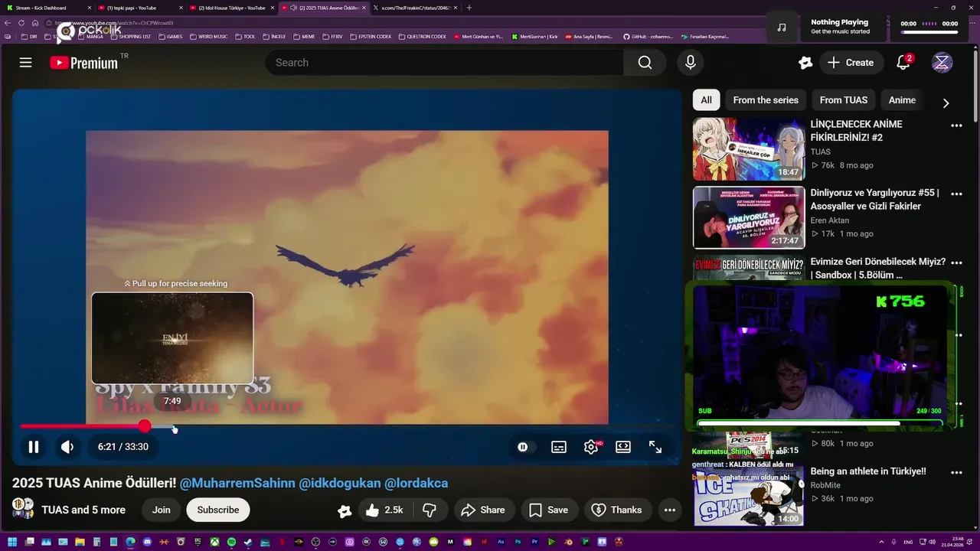
Task: Send Thanks to the creator
Action: pos(616,510)
